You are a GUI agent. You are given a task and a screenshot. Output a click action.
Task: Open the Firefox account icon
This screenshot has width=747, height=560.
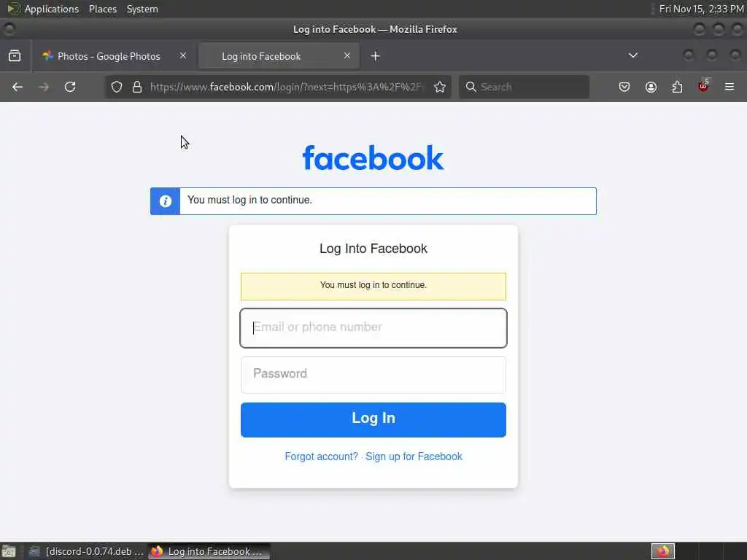coord(651,87)
